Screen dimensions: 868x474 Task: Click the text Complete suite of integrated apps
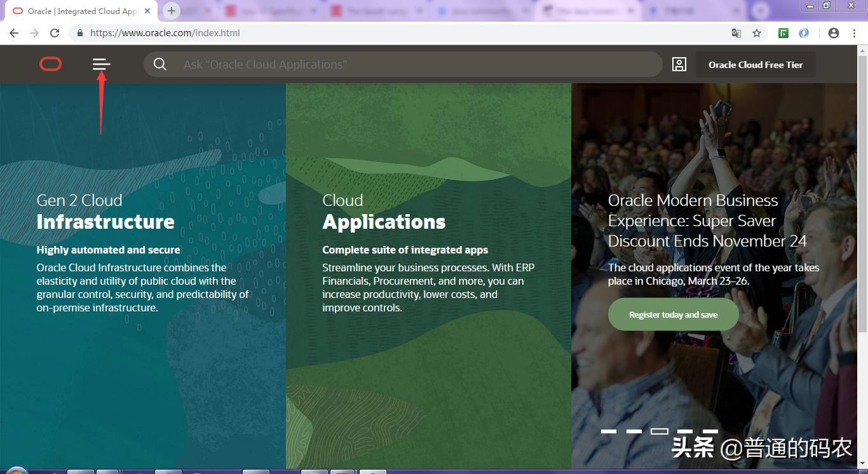coord(405,250)
